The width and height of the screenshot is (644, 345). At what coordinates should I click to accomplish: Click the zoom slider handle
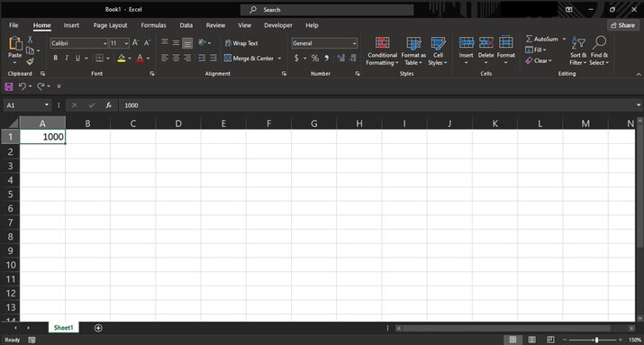(596, 340)
